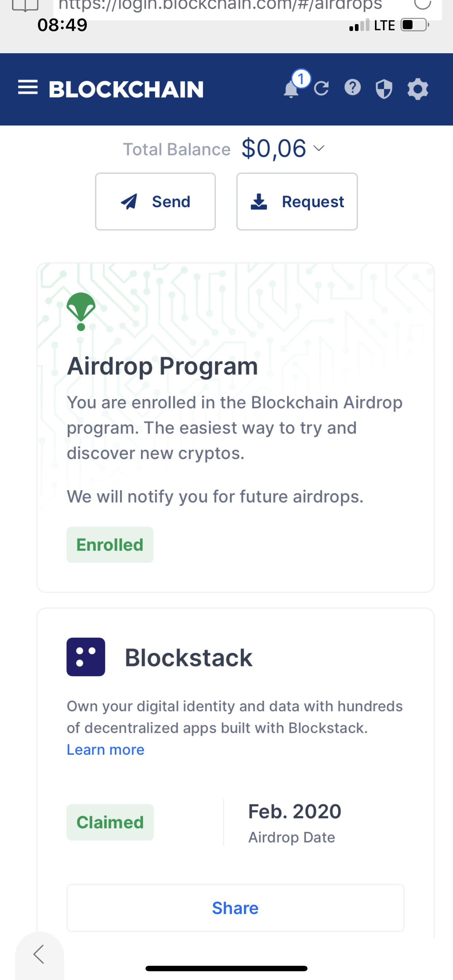This screenshot has height=980, width=453.
Task: Tap the Share button for Blockstack
Action: coord(235,908)
